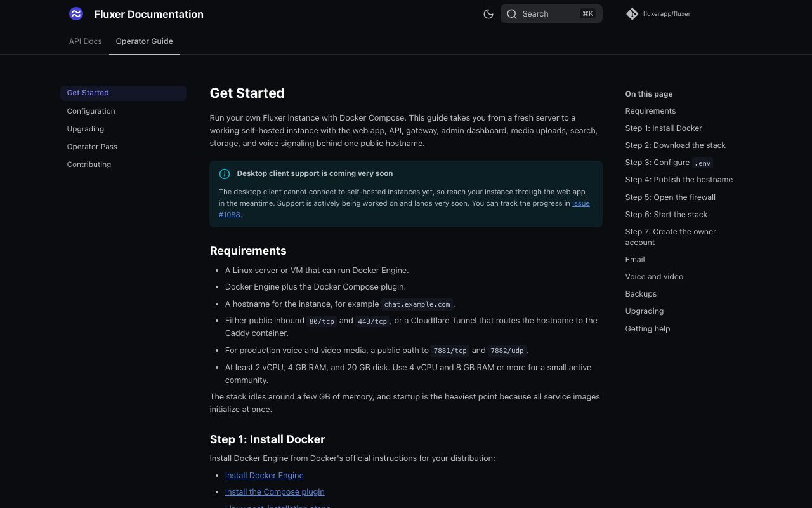This screenshot has width=812, height=508.
Task: Click the info icon in callout
Action: pyautogui.click(x=225, y=173)
